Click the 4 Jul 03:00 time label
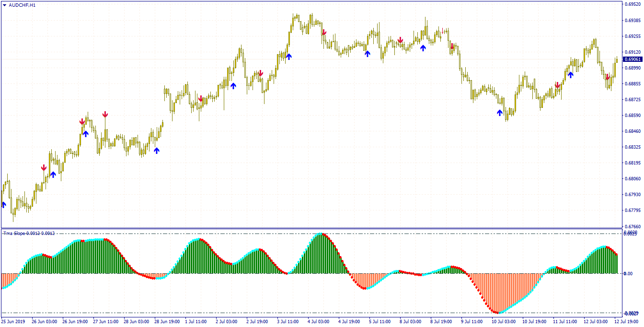Viewport: 644px width, 327px height. (x=318, y=322)
